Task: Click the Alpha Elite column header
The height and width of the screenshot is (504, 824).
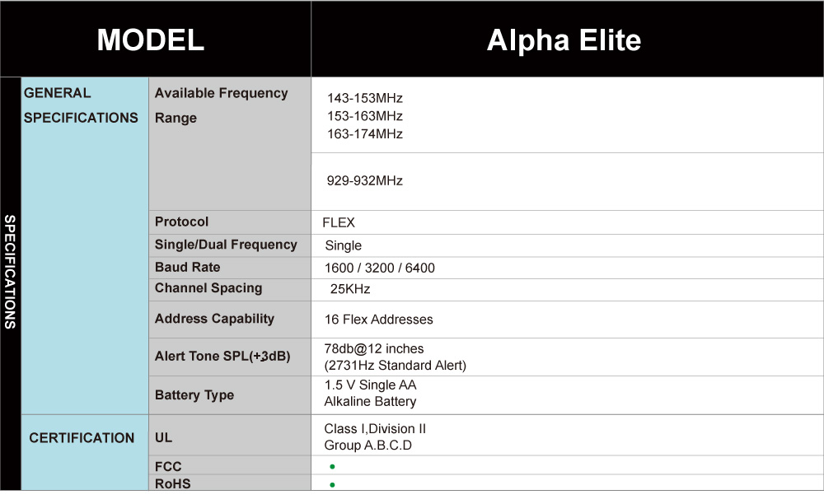Action: click(567, 40)
